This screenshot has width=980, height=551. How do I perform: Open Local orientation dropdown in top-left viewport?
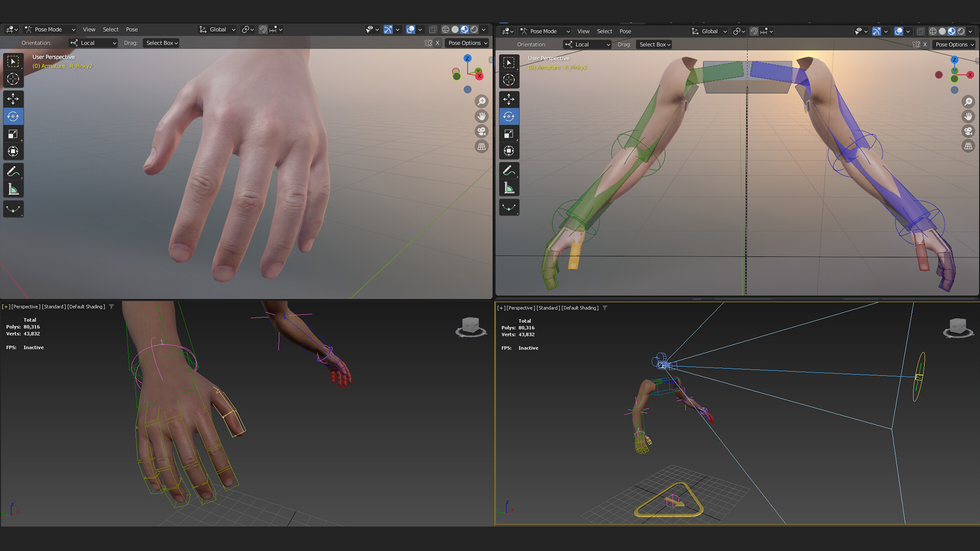pyautogui.click(x=93, y=43)
